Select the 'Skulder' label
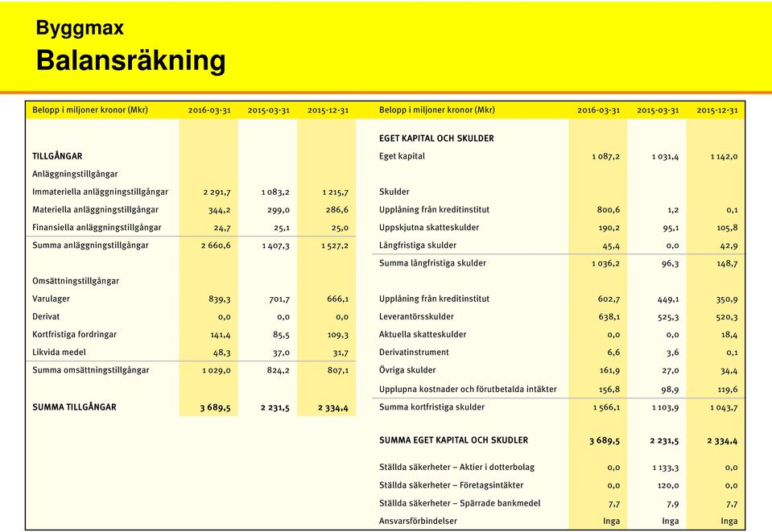Viewport: 772px width, 532px height. coord(394,192)
